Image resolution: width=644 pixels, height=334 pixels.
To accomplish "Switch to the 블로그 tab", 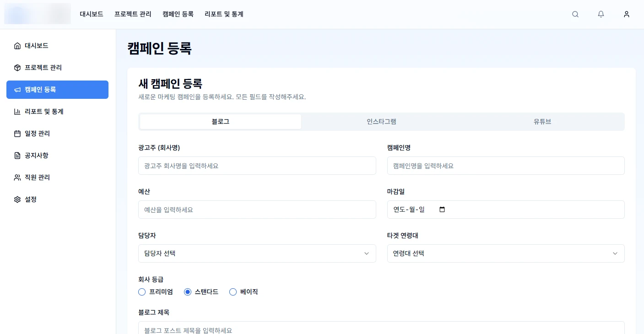I will tap(221, 122).
